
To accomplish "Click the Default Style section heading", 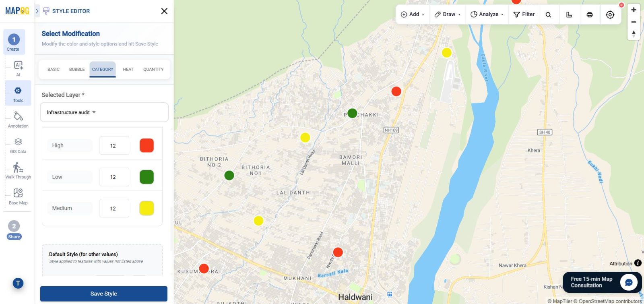I will click(83, 254).
